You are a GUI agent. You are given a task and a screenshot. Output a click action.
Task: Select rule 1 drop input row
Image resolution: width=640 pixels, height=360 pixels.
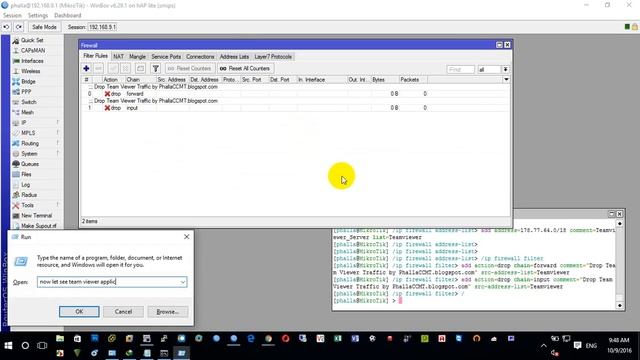296,108
